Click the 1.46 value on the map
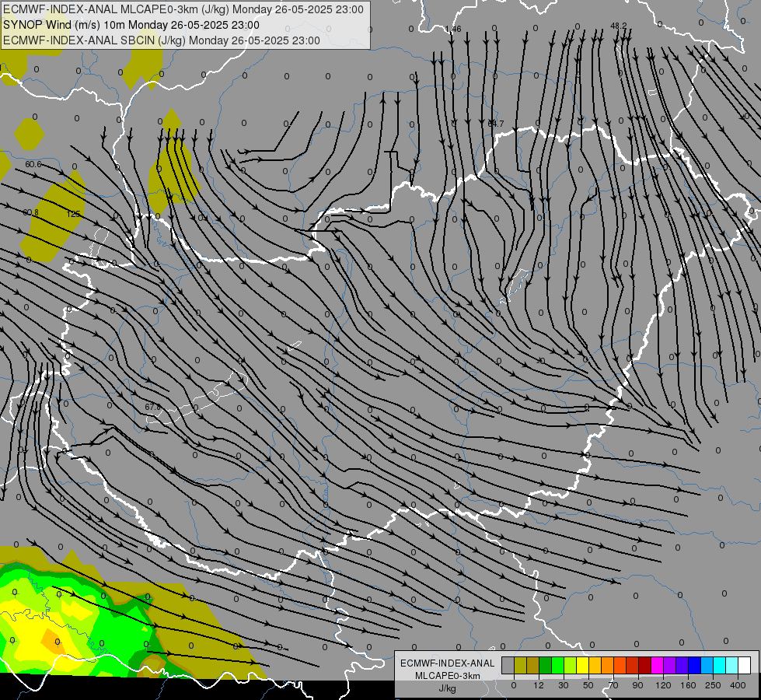The image size is (761, 700). pyautogui.click(x=453, y=29)
